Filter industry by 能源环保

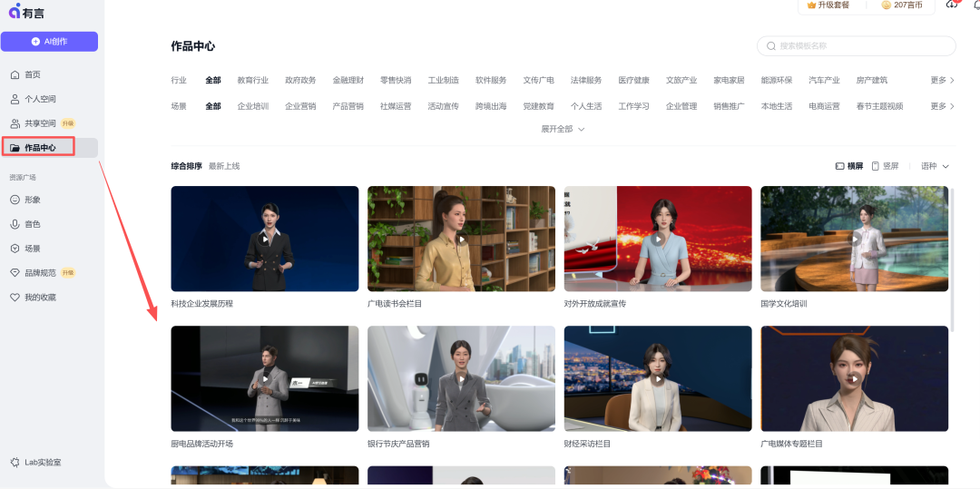776,81
